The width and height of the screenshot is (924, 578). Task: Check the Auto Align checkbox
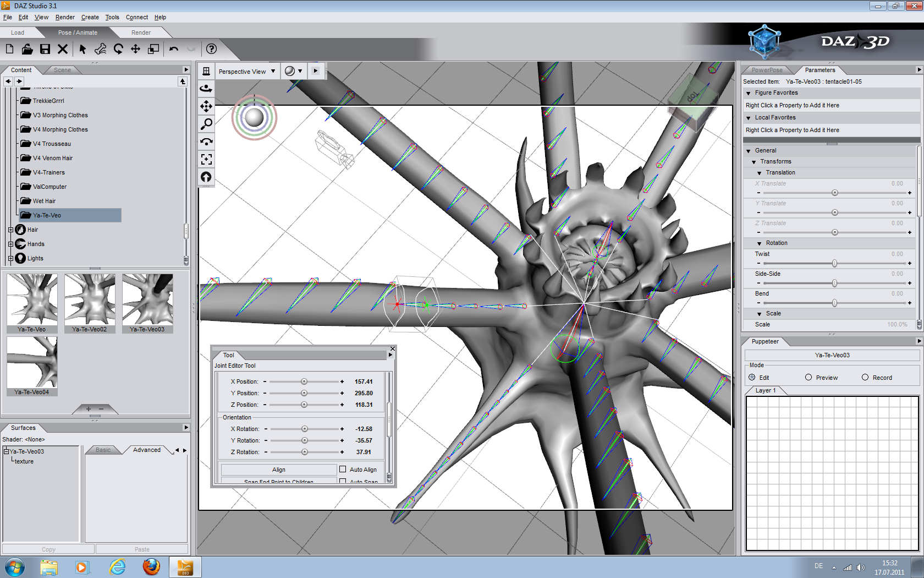[x=343, y=470]
